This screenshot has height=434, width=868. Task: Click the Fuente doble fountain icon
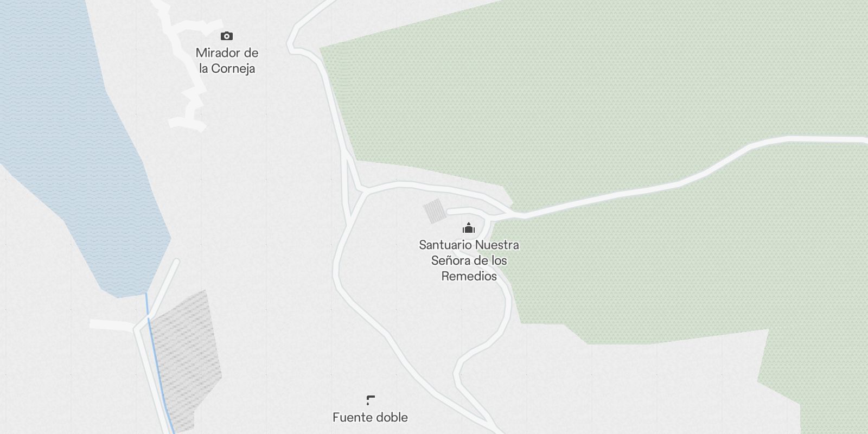[371, 400]
